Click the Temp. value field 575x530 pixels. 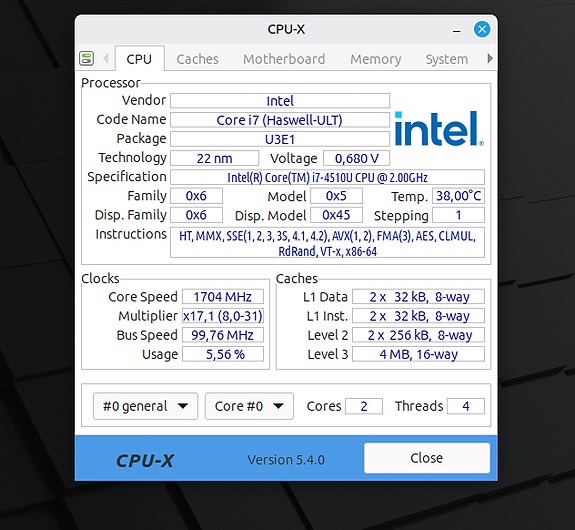coord(458,196)
